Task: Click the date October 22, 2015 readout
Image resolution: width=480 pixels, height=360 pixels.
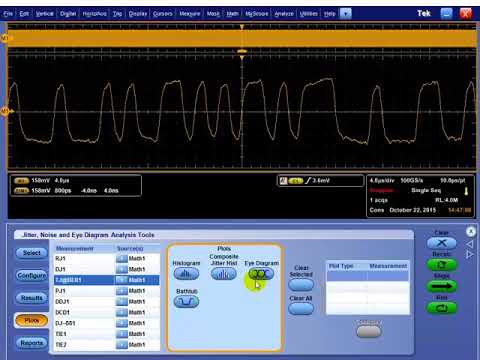Action: pyautogui.click(x=413, y=210)
